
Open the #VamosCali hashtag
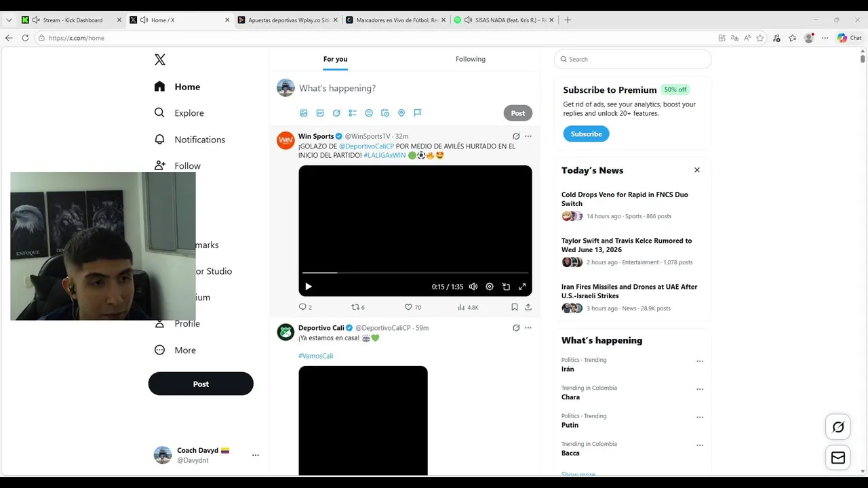315,356
